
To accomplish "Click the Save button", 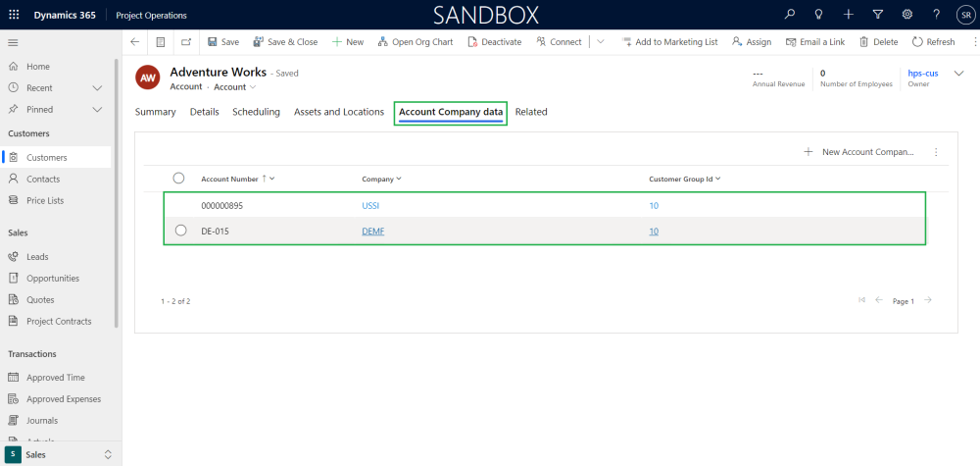I will click(x=223, y=42).
